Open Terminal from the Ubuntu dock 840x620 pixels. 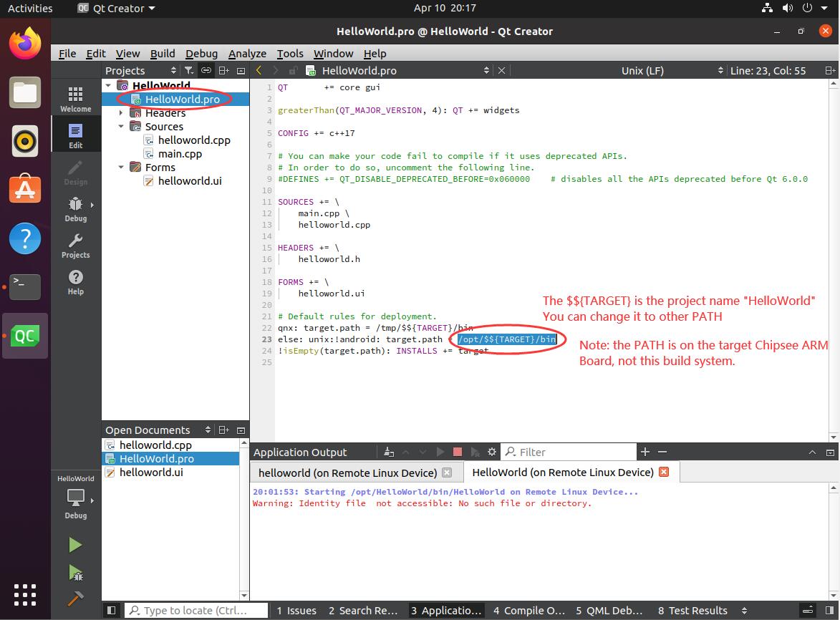[x=25, y=286]
